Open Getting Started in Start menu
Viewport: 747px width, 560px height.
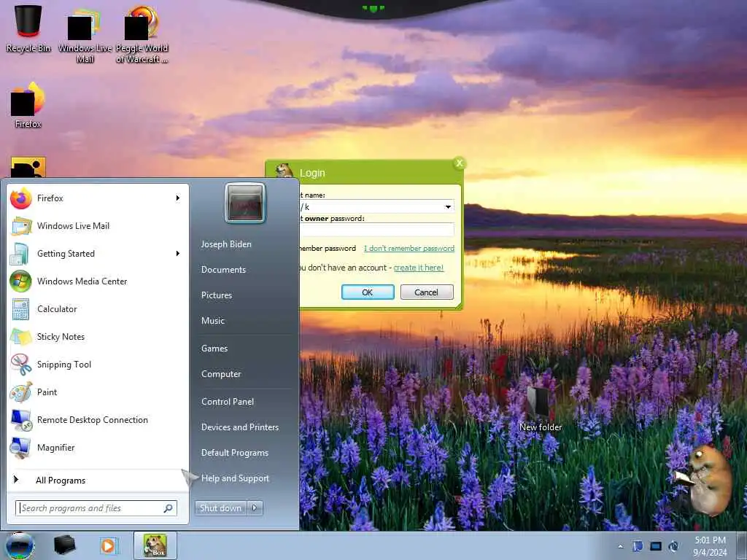[98, 253]
